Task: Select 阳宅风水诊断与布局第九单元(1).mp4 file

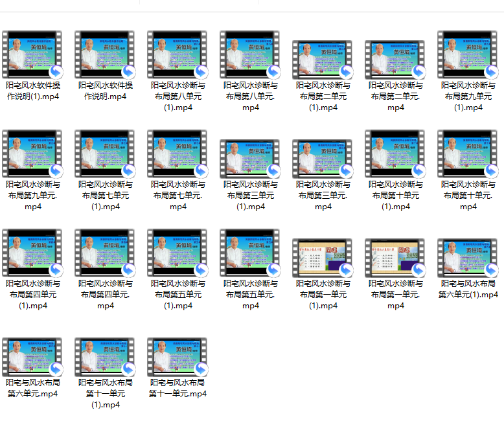Action: pyautogui.click(x=468, y=55)
